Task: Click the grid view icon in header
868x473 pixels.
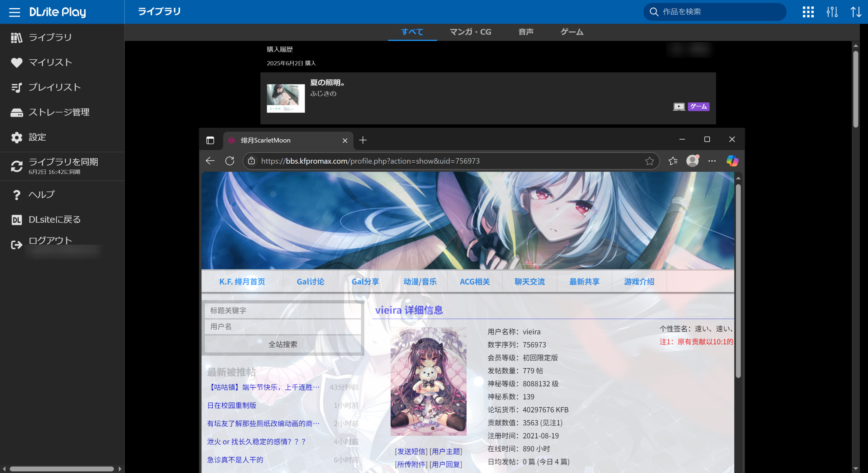Action: (x=808, y=12)
